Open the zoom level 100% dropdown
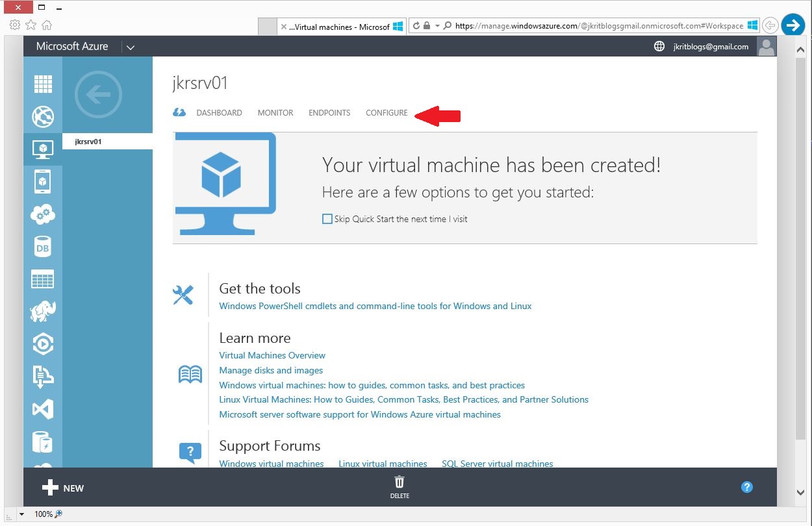This screenshot has height=526, width=812. coord(49,514)
